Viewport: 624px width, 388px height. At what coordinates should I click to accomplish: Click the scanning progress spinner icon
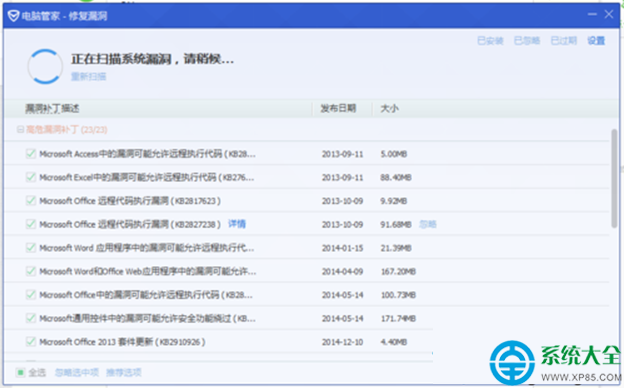click(45, 66)
